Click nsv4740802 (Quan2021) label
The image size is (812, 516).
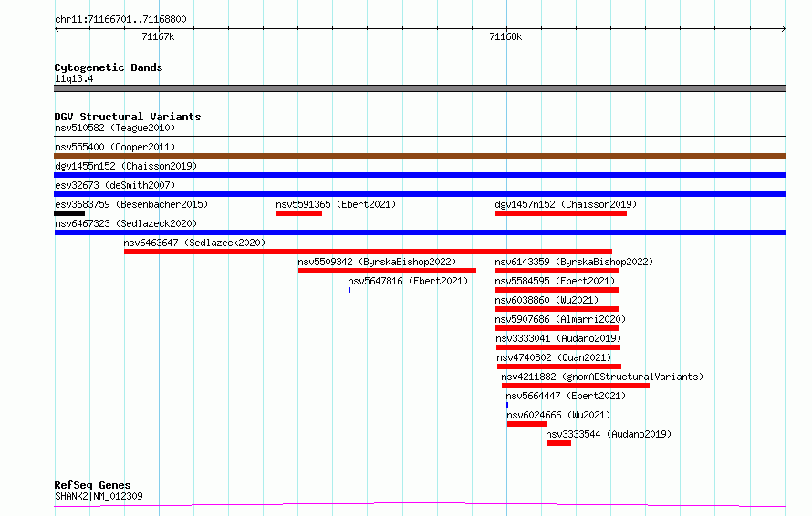click(554, 357)
